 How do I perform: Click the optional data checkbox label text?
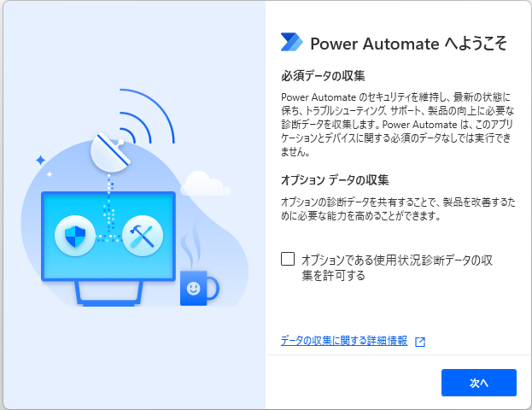(x=397, y=267)
